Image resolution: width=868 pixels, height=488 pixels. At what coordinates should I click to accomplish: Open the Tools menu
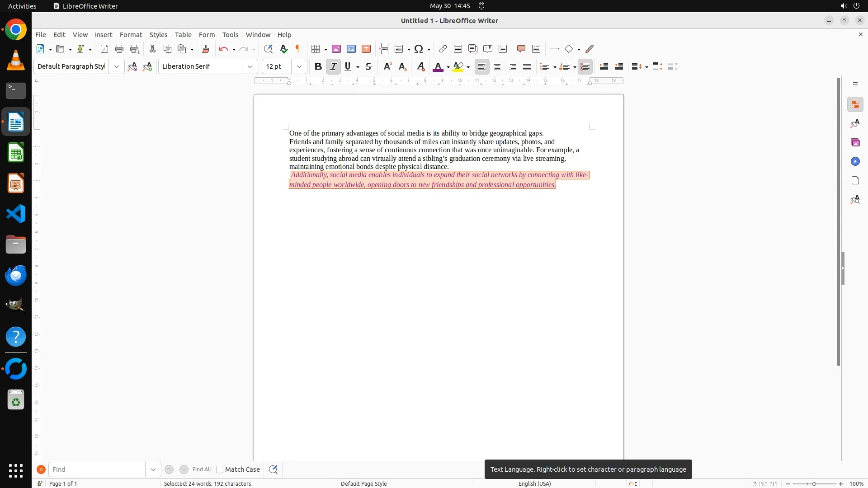coord(230,35)
